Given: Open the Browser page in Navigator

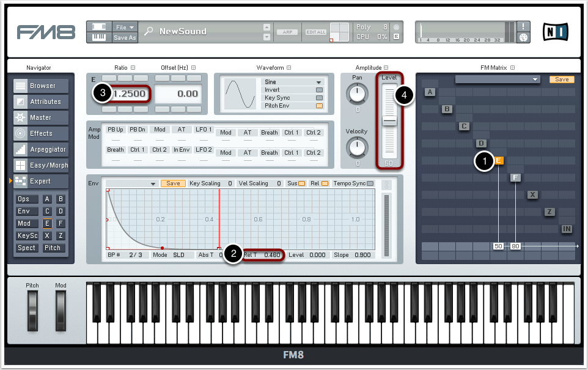Looking at the screenshot, I should point(40,86).
